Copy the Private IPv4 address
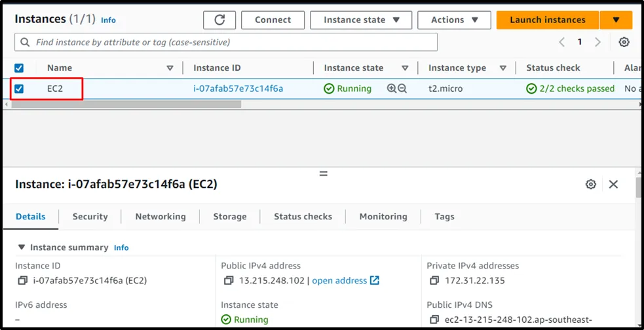The width and height of the screenshot is (644, 330). [x=434, y=281]
